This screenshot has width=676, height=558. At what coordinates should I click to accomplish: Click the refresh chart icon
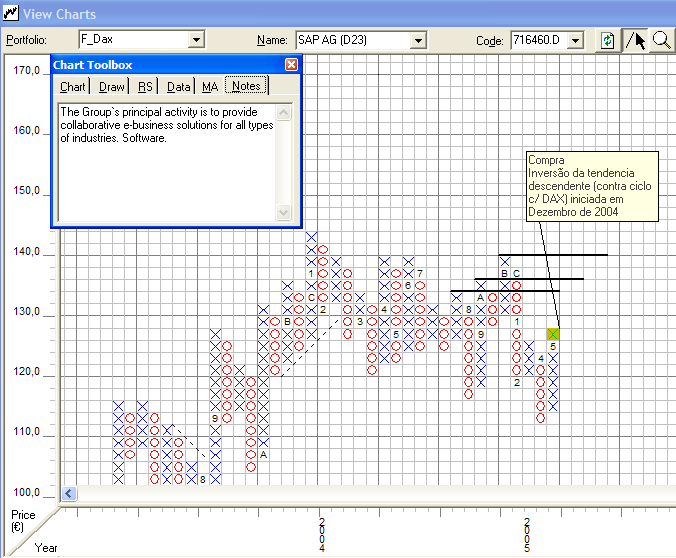[x=607, y=40]
